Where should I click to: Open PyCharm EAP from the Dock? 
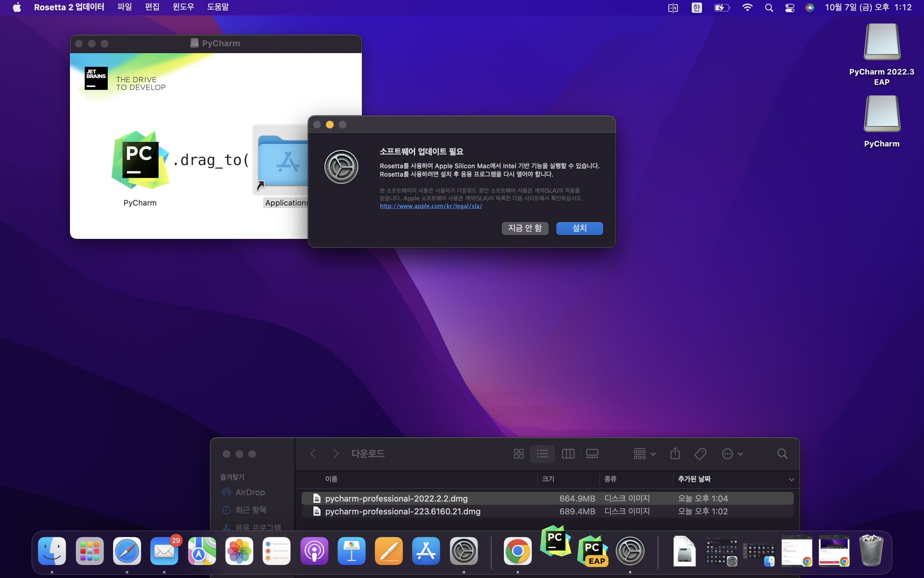click(593, 551)
